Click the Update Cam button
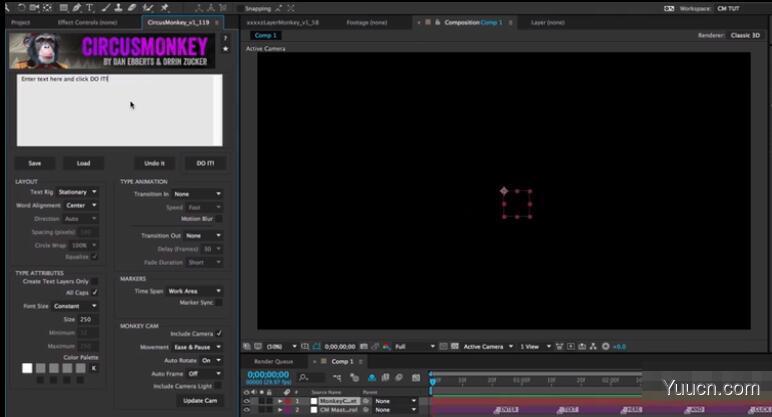Image resolution: width=772 pixels, height=417 pixels. [200, 401]
